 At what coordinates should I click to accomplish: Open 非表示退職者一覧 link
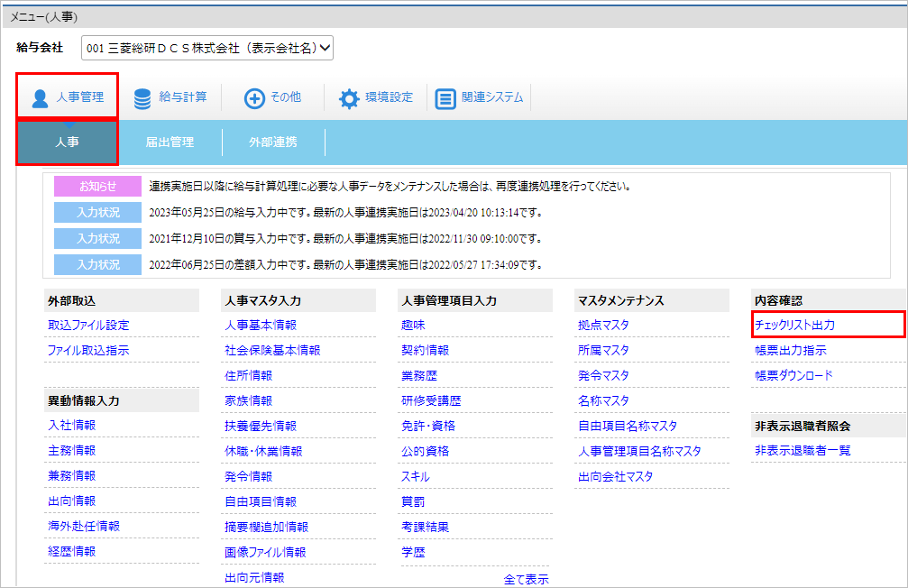pyautogui.click(x=803, y=450)
